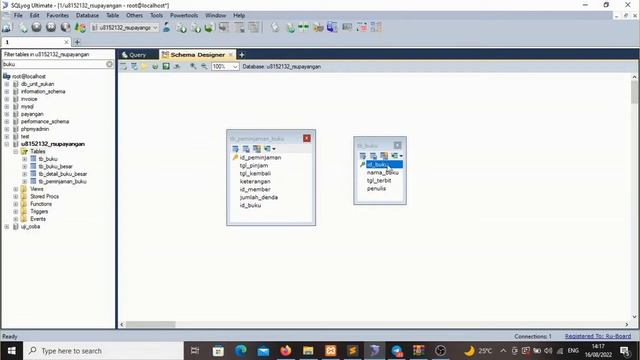Image resolution: width=640 pixels, height=360 pixels.
Task: Open Task View from the taskbar
Action: (x=195, y=351)
